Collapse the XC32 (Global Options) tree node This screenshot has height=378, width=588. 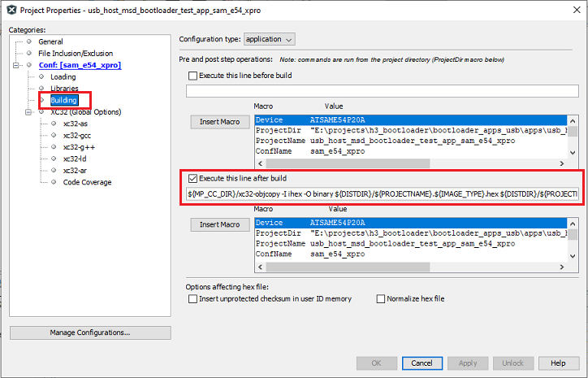point(29,112)
